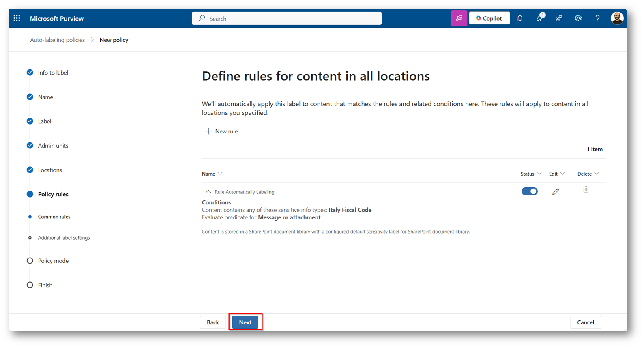
Task: Open the settings gear icon
Action: 578,18
